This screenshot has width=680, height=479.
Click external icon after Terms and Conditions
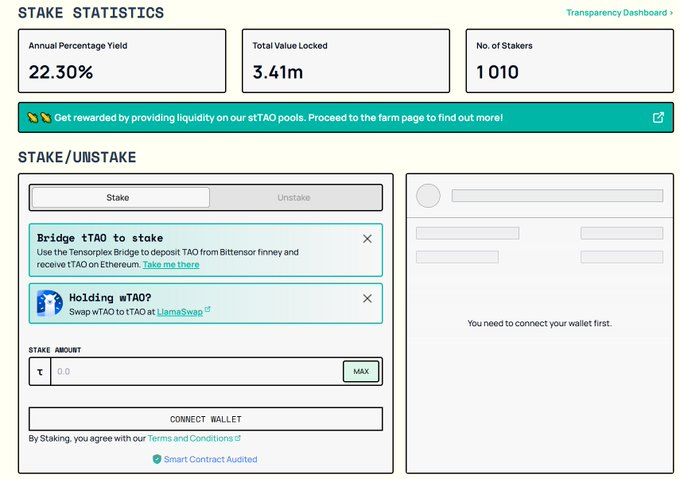click(x=238, y=438)
